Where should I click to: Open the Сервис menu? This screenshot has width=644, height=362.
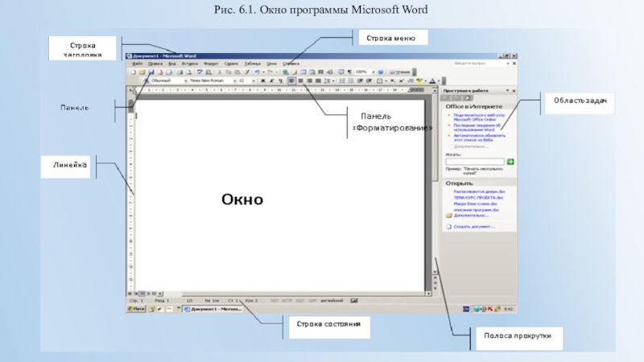click(231, 64)
